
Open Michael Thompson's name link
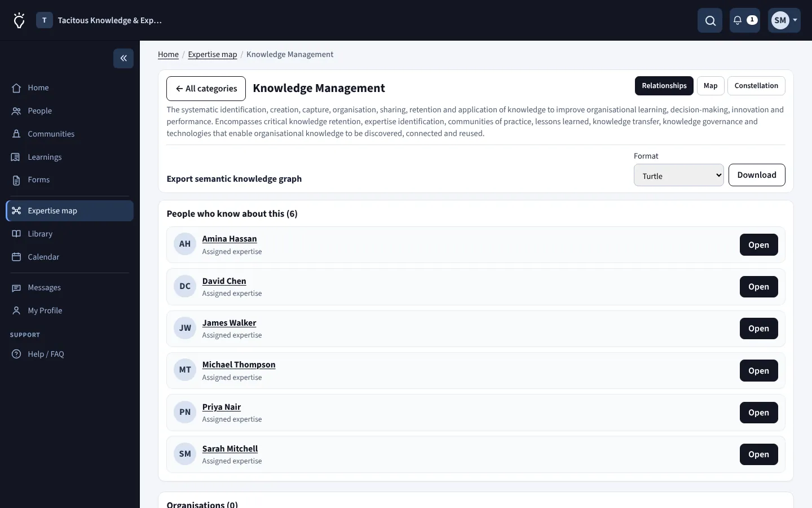(x=239, y=365)
